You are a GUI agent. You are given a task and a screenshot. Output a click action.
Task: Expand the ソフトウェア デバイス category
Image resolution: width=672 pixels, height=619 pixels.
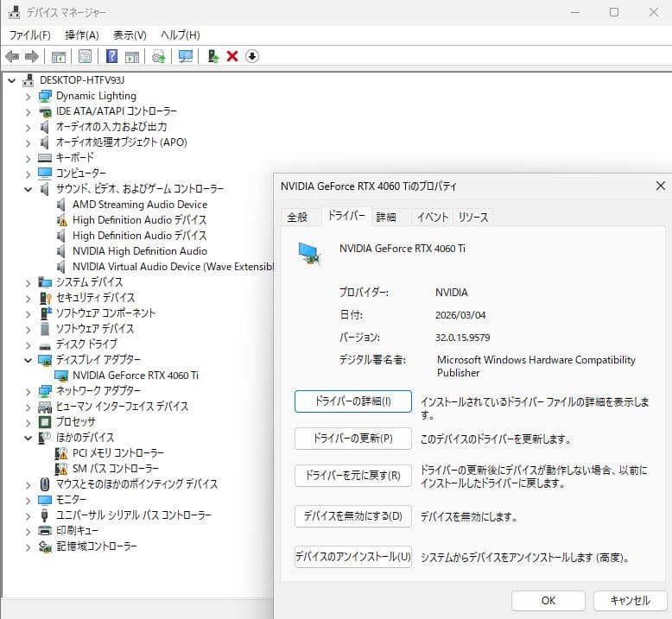(29, 330)
